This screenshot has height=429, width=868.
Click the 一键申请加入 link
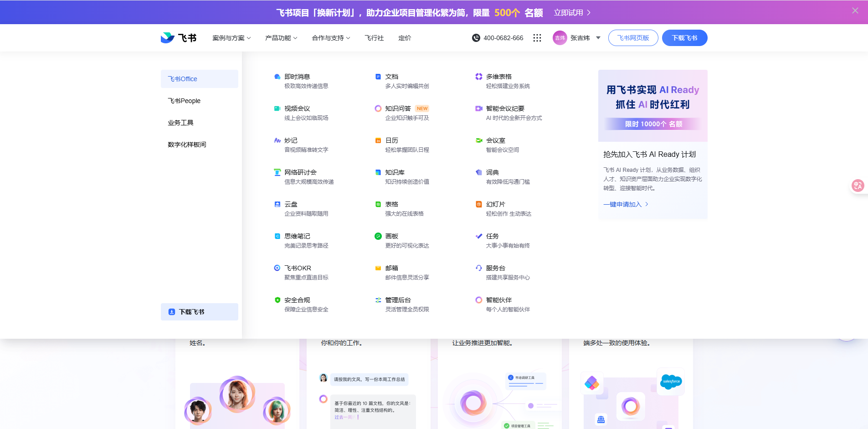click(626, 204)
